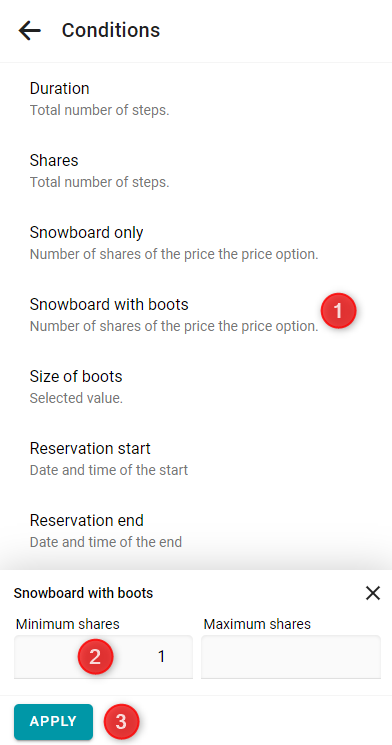Apply the shares condition
392x745 pixels.
point(53,721)
